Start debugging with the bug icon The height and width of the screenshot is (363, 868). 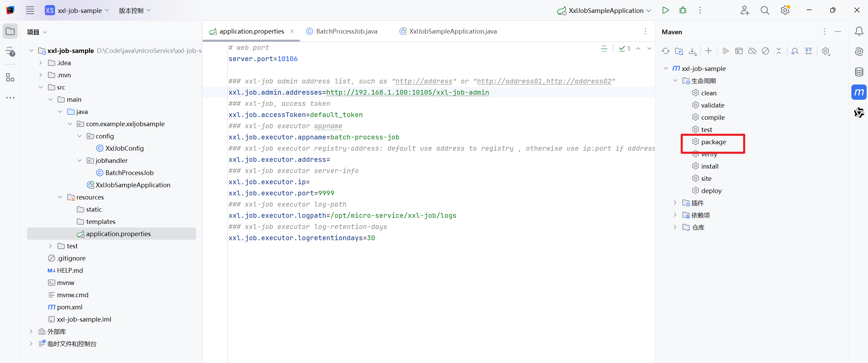[x=683, y=10]
